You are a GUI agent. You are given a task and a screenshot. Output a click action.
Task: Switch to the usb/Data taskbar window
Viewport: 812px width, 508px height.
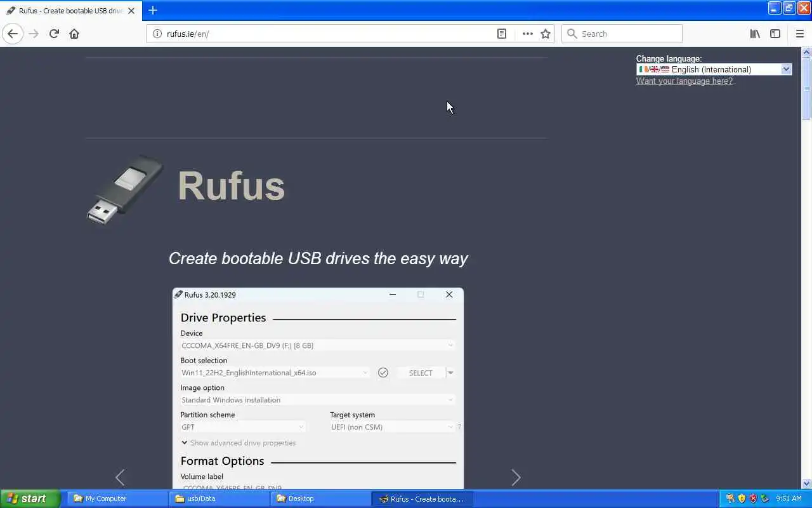tap(219, 498)
